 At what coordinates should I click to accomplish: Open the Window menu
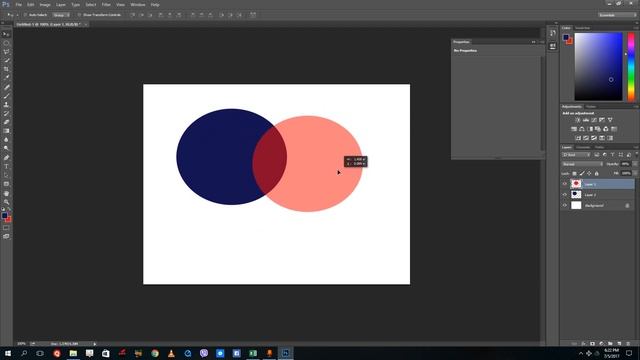(138, 4)
